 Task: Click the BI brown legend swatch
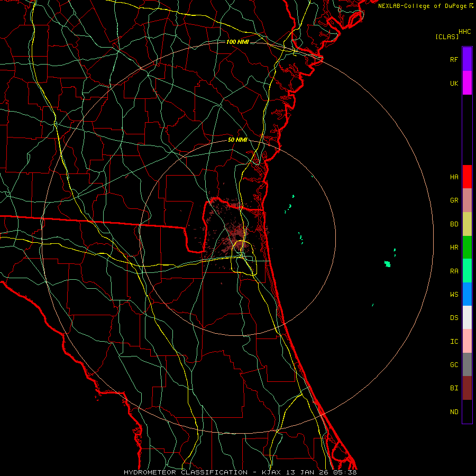point(467,388)
